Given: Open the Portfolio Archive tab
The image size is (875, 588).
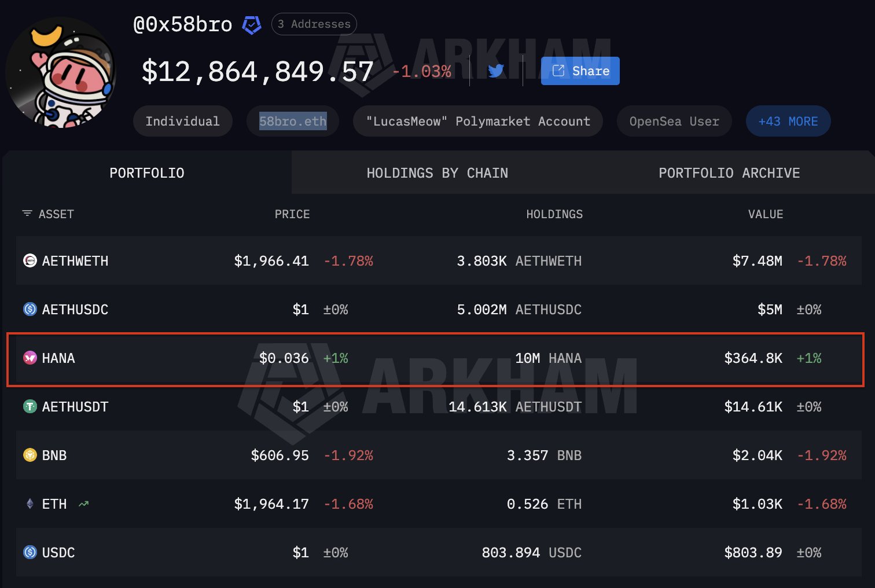Looking at the screenshot, I should [x=729, y=173].
